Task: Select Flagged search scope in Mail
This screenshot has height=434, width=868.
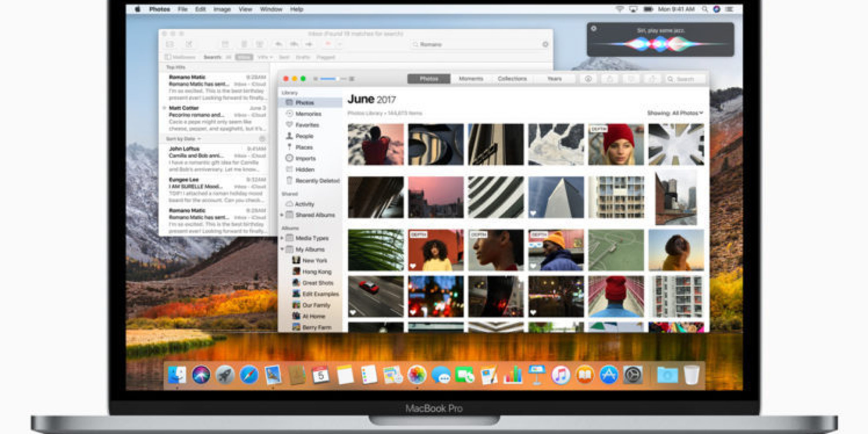Action: (x=325, y=57)
